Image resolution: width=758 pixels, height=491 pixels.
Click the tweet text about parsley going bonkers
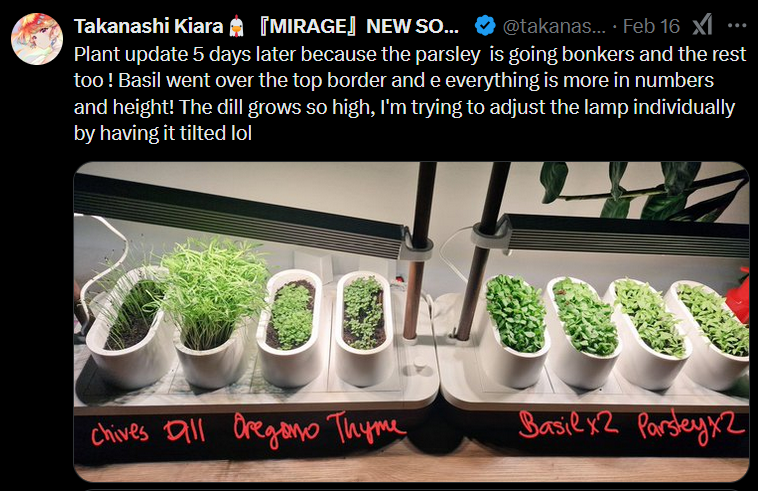click(409, 94)
